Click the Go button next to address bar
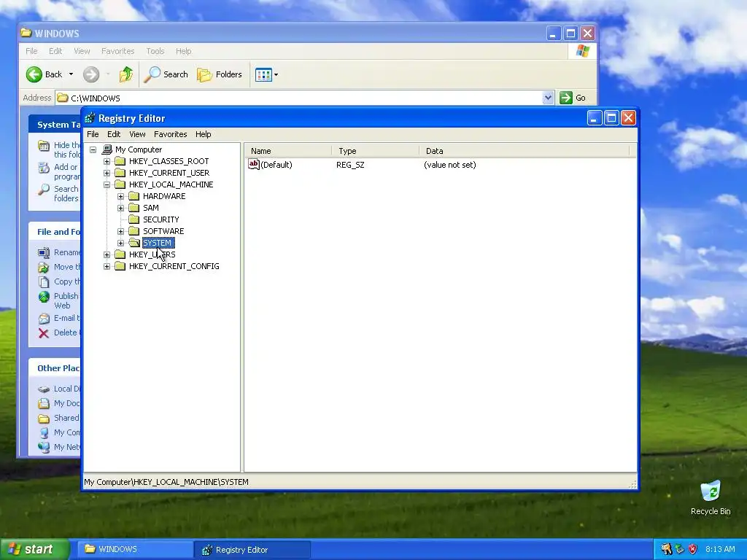This screenshot has width=747, height=560. (573, 98)
